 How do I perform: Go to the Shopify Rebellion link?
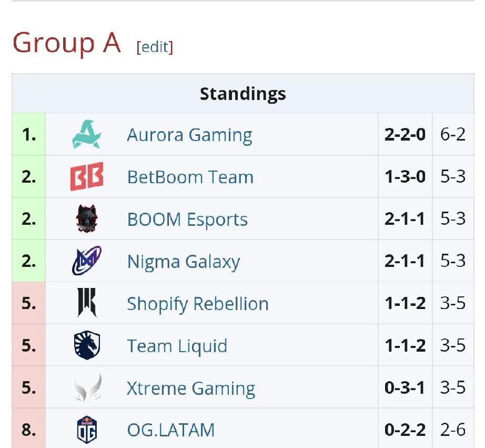point(197,304)
